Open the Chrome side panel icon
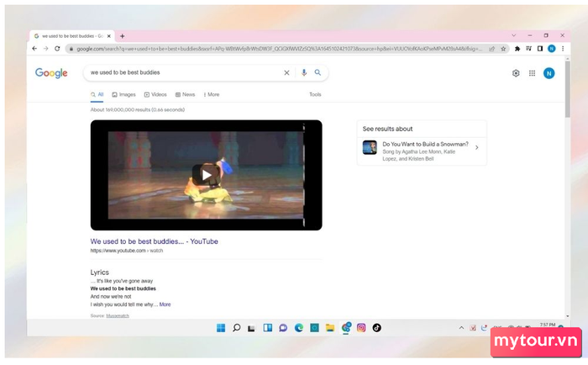 tap(540, 49)
